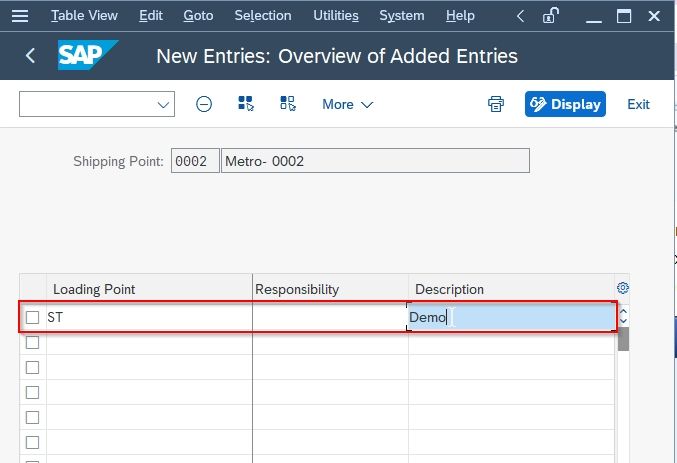The height and width of the screenshot is (463, 677).
Task: Click the table scroll up arrow
Action: click(x=623, y=311)
